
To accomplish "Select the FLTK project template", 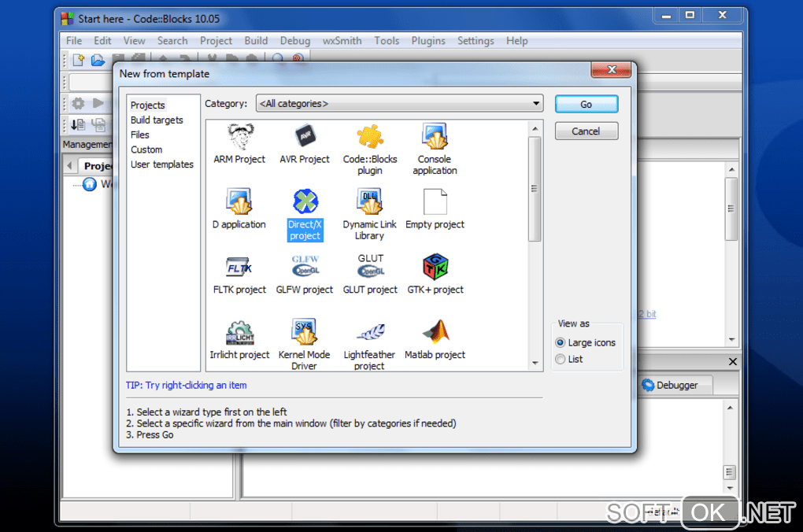I will (239, 275).
